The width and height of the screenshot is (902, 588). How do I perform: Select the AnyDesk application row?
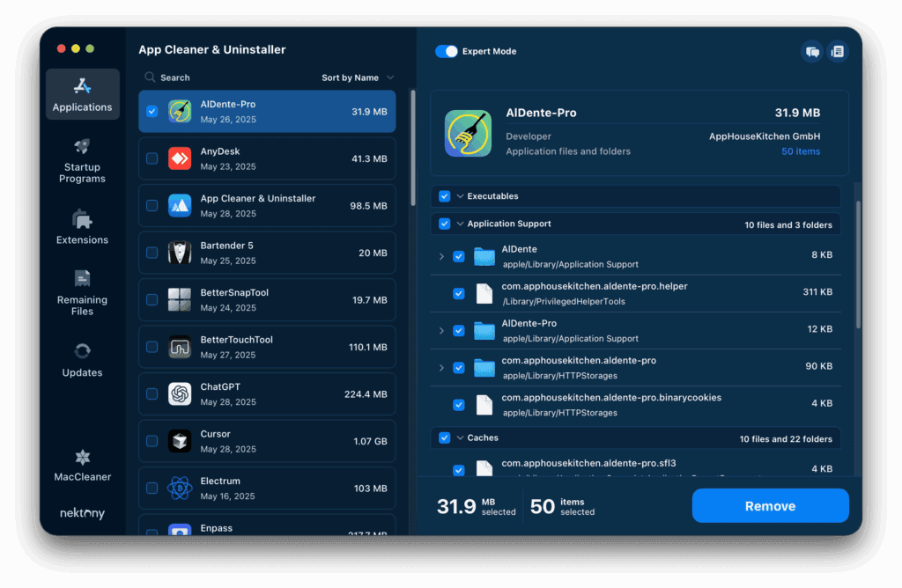(267, 158)
